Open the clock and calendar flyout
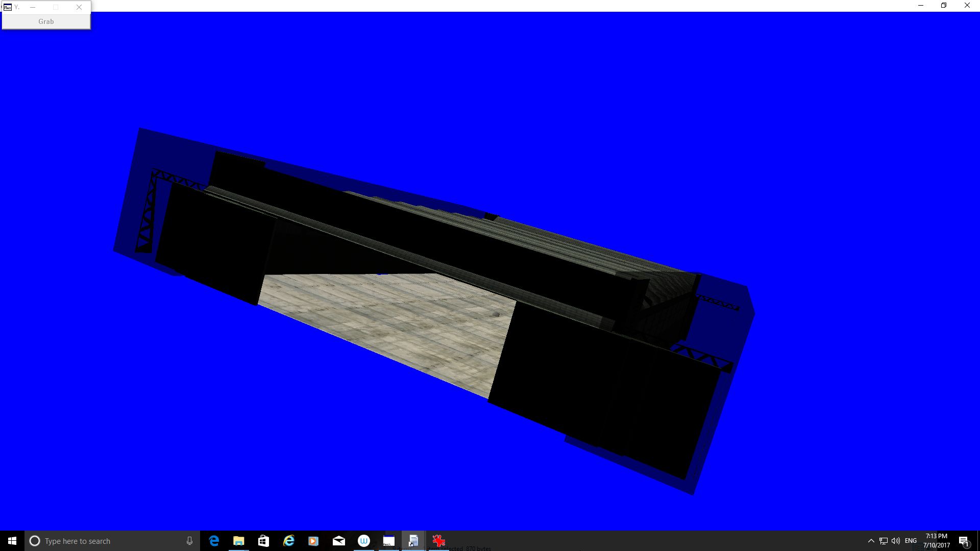980x551 pixels. (x=936, y=541)
